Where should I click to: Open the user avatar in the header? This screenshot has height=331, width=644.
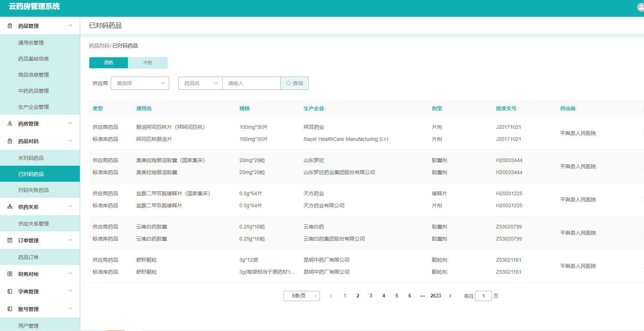(x=640, y=7)
